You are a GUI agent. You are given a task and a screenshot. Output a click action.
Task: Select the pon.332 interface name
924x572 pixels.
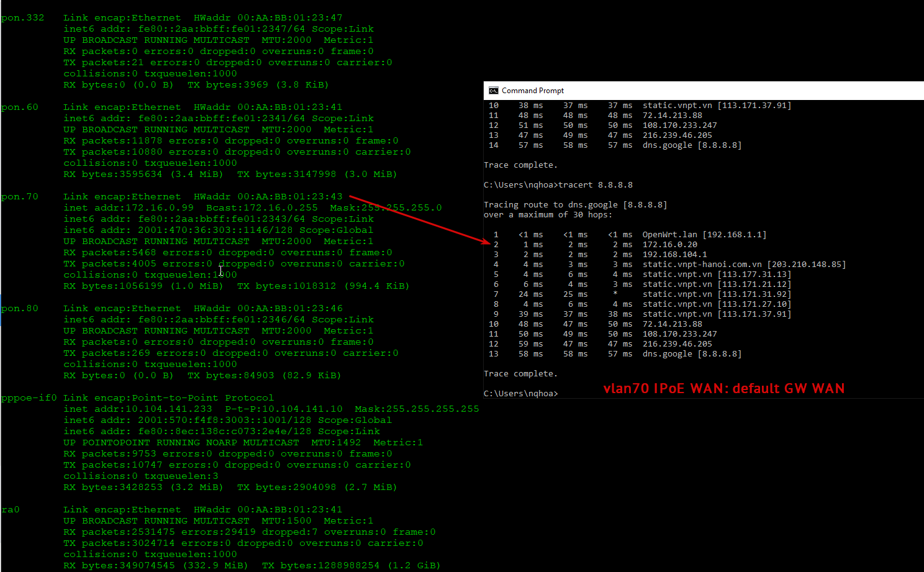click(x=22, y=17)
